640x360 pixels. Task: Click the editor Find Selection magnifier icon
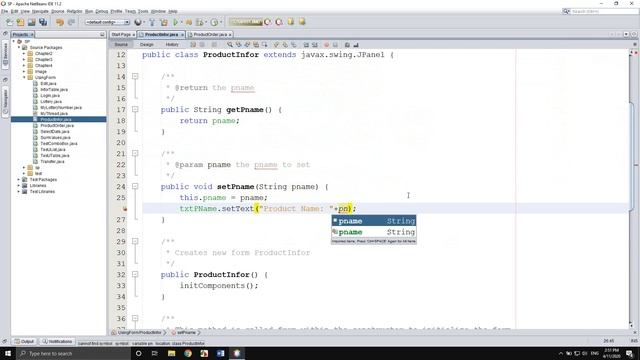(x=230, y=44)
